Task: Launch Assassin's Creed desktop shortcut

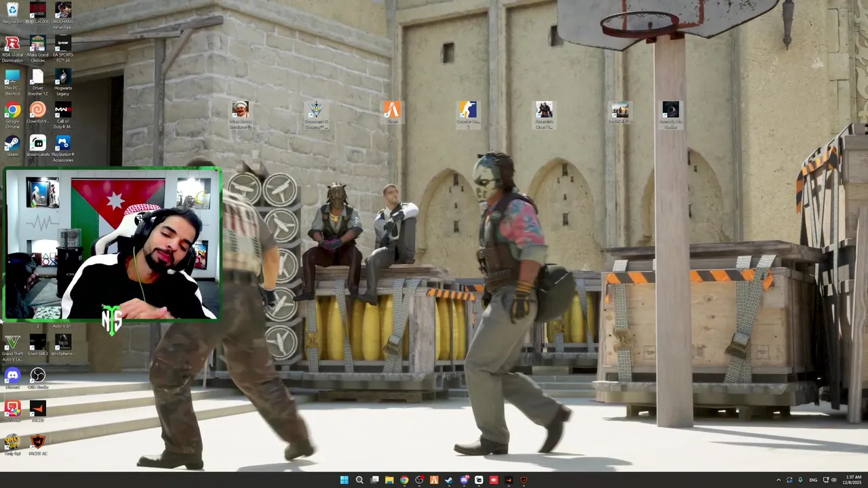Action: (x=544, y=115)
